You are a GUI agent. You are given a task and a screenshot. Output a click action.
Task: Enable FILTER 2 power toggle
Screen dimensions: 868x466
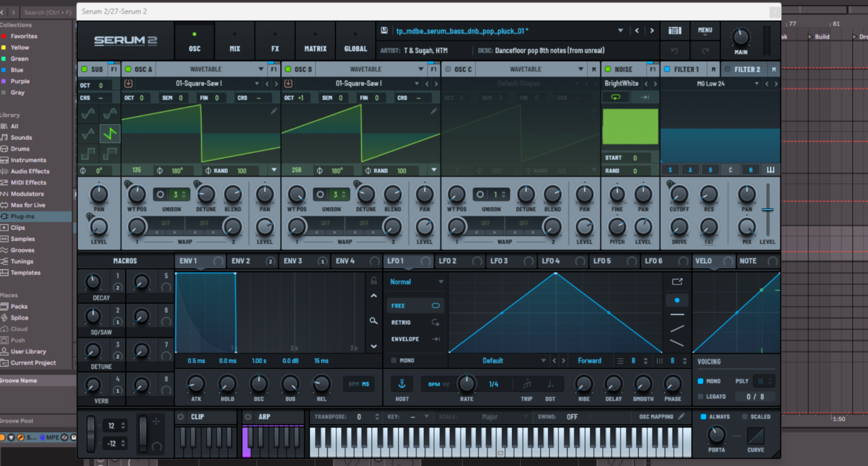click(728, 69)
